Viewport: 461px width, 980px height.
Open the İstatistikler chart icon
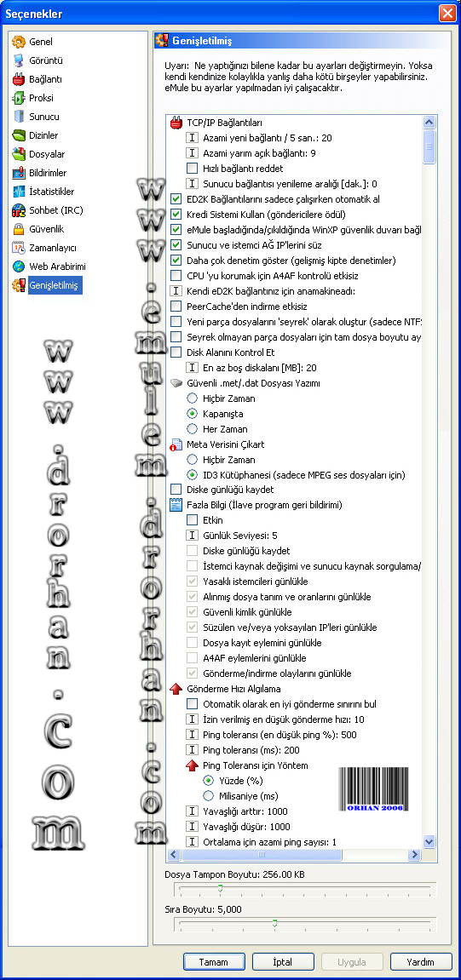pyautogui.click(x=19, y=192)
